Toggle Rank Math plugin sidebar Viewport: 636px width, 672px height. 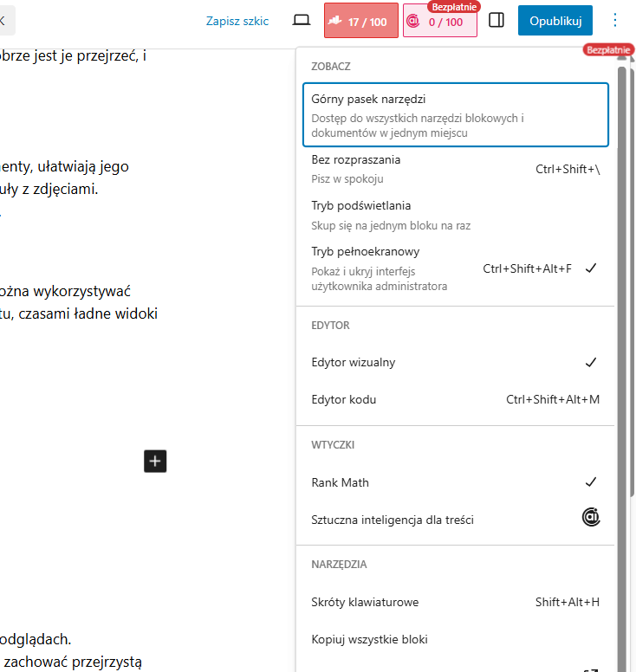point(455,481)
